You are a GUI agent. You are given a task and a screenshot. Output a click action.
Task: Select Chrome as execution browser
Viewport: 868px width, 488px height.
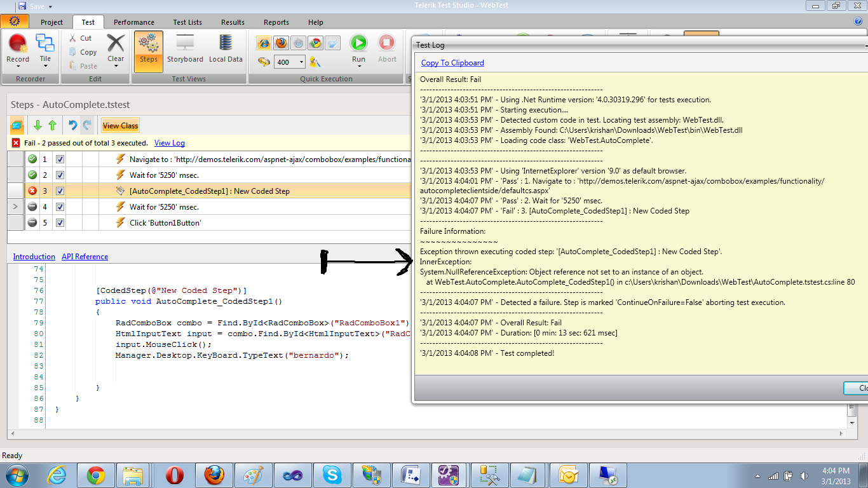[315, 43]
